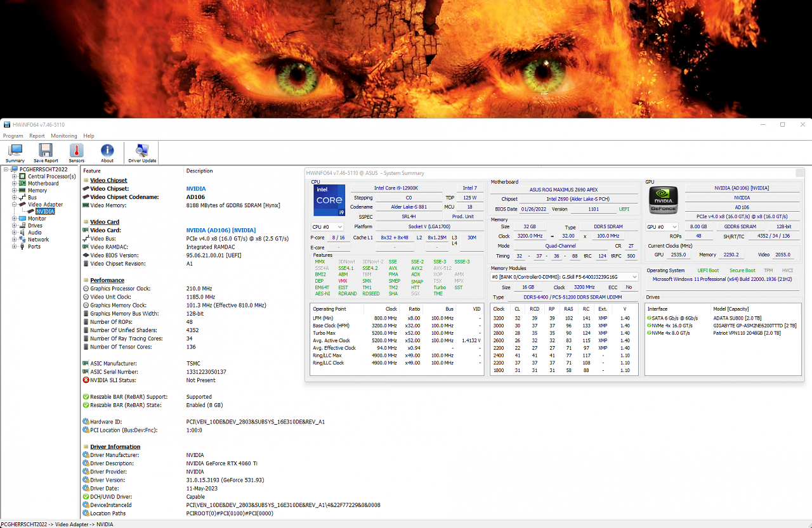Close the System Summary window

point(800,173)
